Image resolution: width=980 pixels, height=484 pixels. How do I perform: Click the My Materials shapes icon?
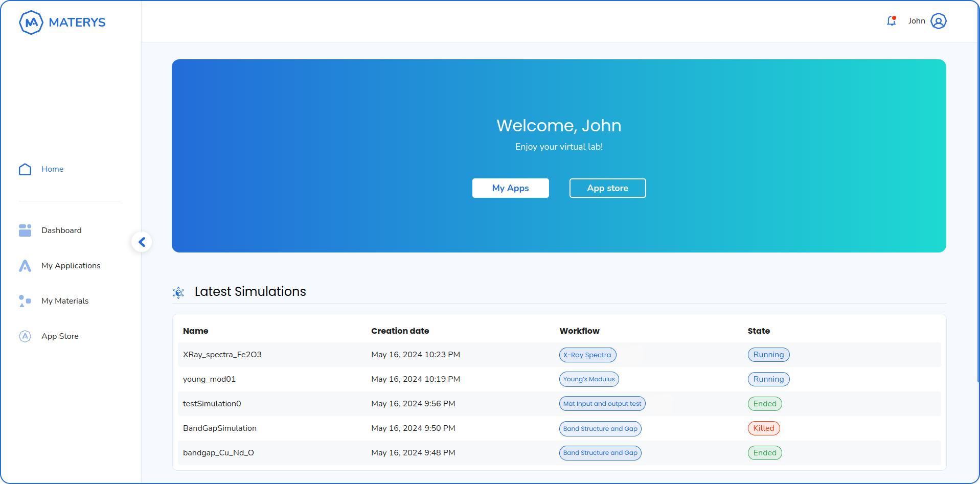point(25,301)
